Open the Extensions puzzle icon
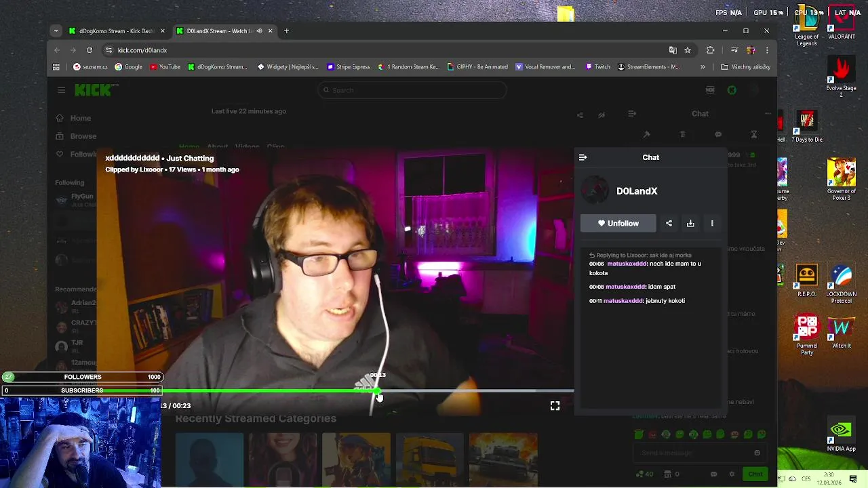The height and width of the screenshot is (488, 868). pyautogui.click(x=711, y=50)
